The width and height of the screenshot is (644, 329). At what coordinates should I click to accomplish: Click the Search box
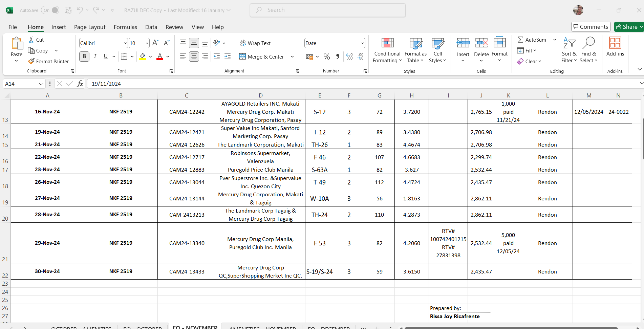click(328, 10)
